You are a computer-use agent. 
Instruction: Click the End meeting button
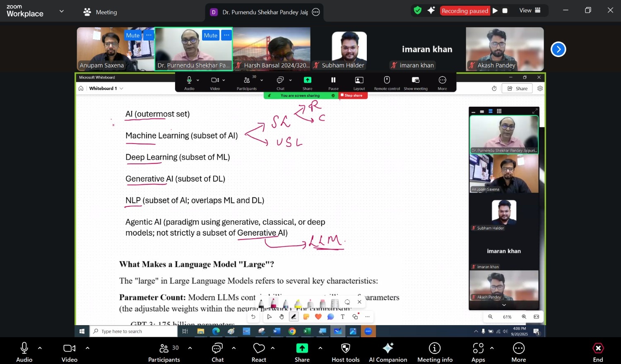598,352
